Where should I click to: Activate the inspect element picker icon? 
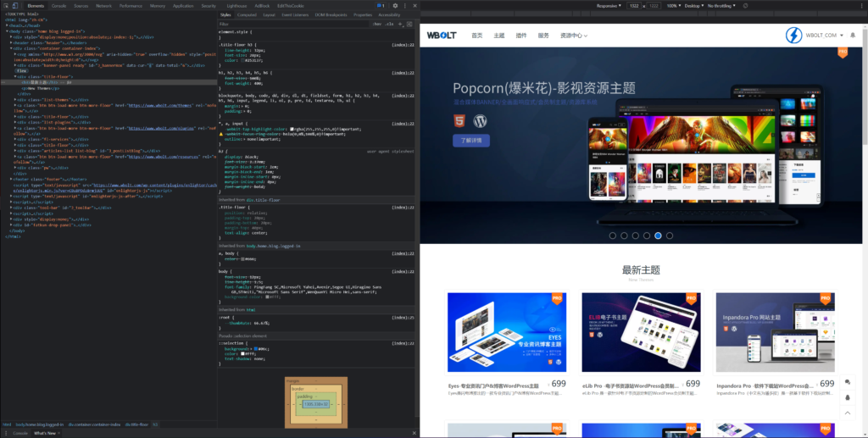tap(5, 5)
